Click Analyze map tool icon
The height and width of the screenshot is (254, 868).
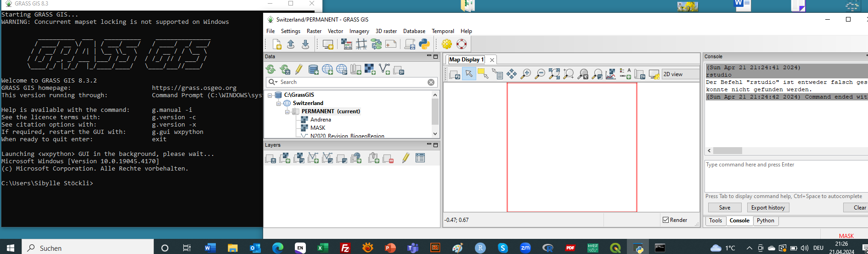(611, 74)
